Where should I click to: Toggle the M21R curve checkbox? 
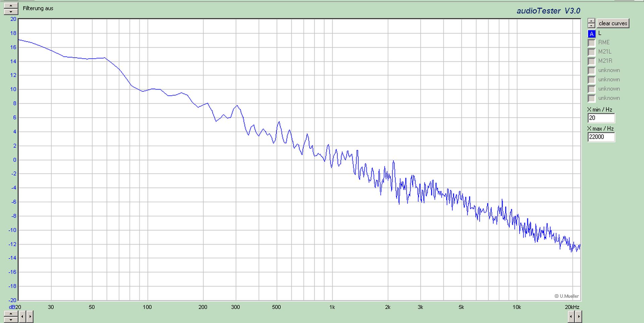[592, 61]
